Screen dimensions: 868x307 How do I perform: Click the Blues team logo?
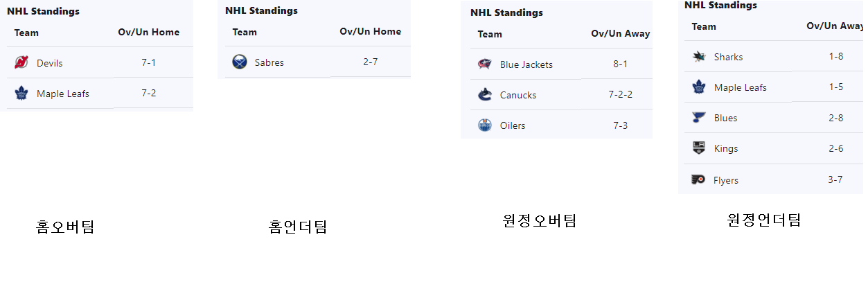click(x=698, y=118)
